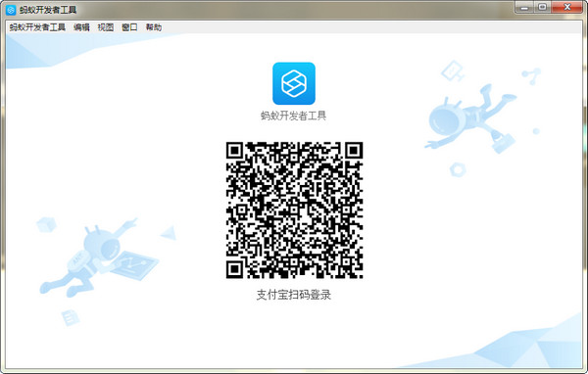The image size is (588, 374).
Task: Open the 帮助 menu
Action: click(154, 27)
